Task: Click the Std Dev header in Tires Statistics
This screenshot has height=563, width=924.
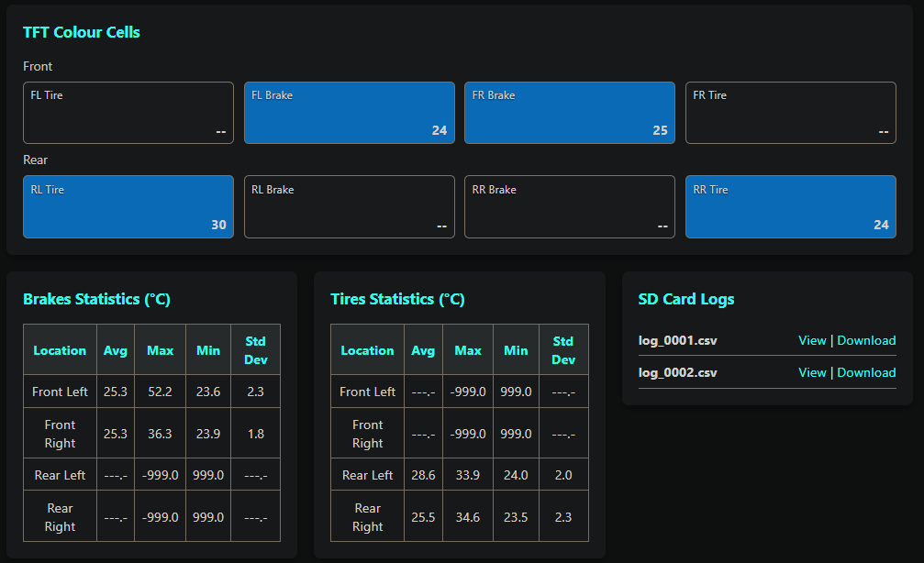Action: pyautogui.click(x=563, y=349)
